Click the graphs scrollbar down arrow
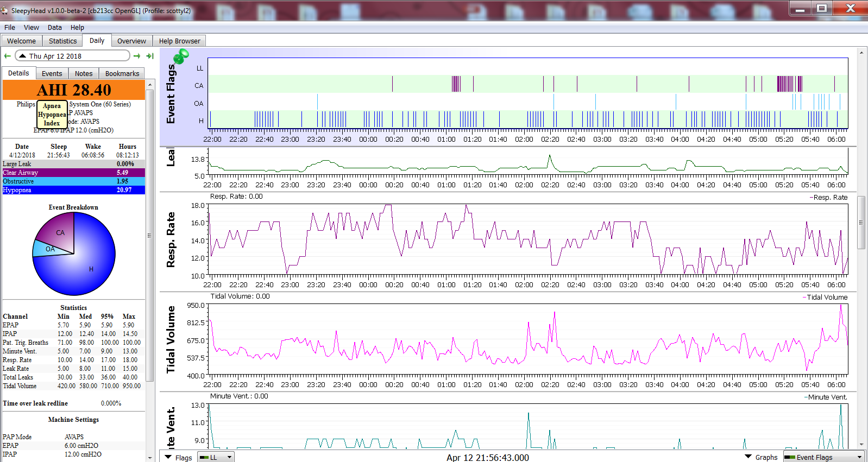This screenshot has width=868, height=462. 861,445
